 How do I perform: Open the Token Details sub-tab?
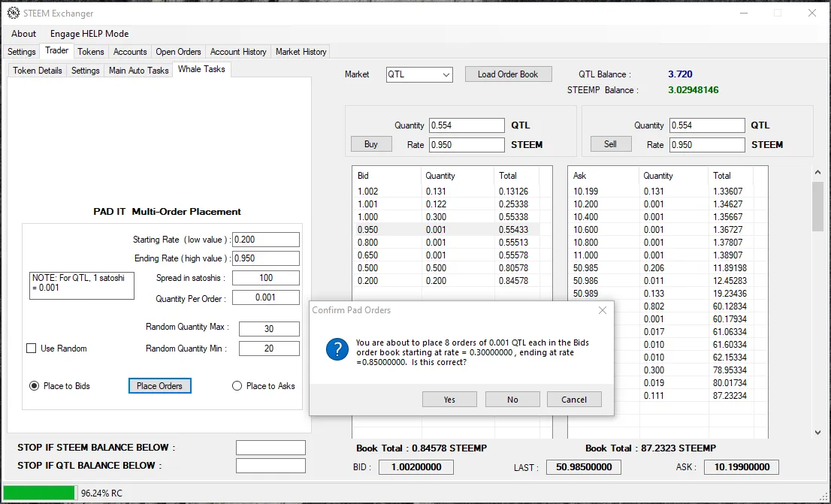(x=38, y=71)
